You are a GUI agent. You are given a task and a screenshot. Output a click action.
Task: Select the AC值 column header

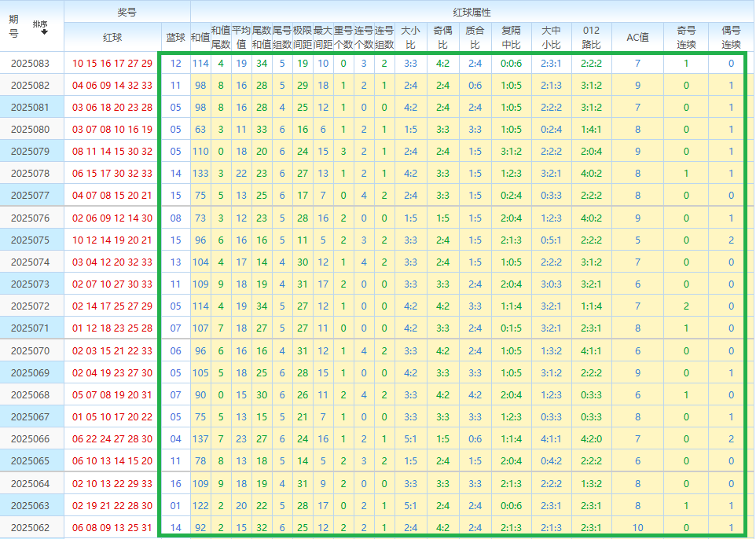click(637, 38)
